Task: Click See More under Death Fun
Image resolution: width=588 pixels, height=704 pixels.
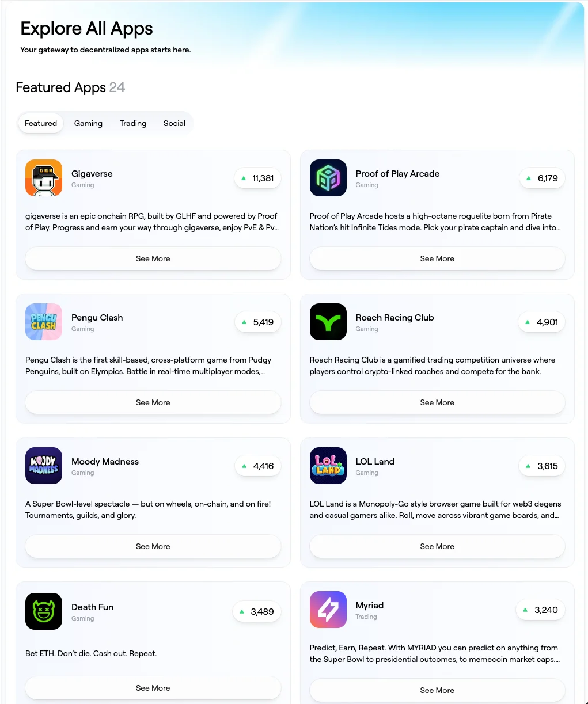Action: pos(153,688)
